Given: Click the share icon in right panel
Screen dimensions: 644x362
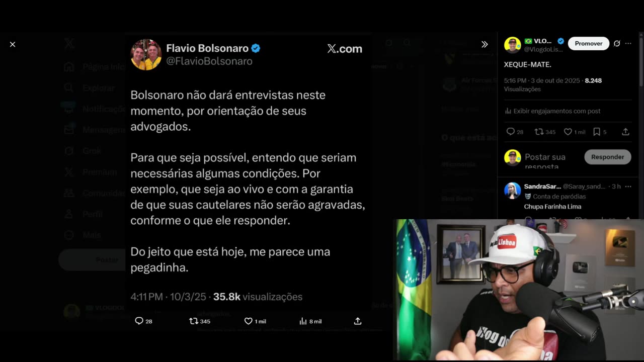Looking at the screenshot, I should point(625,132).
